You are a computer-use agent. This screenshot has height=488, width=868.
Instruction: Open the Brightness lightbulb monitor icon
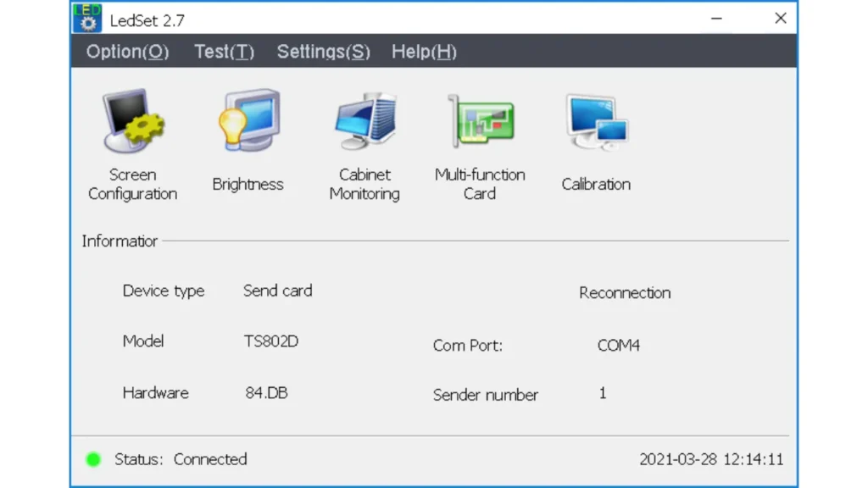(x=248, y=122)
